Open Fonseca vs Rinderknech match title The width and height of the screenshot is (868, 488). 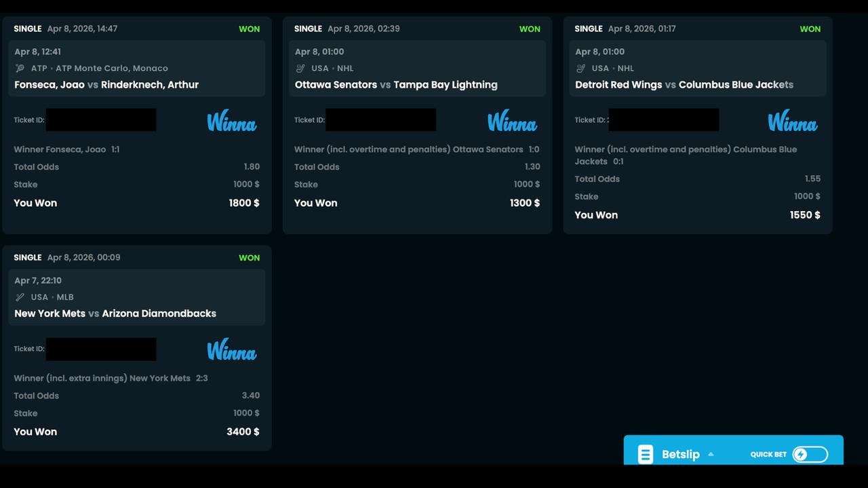pyautogui.click(x=106, y=85)
